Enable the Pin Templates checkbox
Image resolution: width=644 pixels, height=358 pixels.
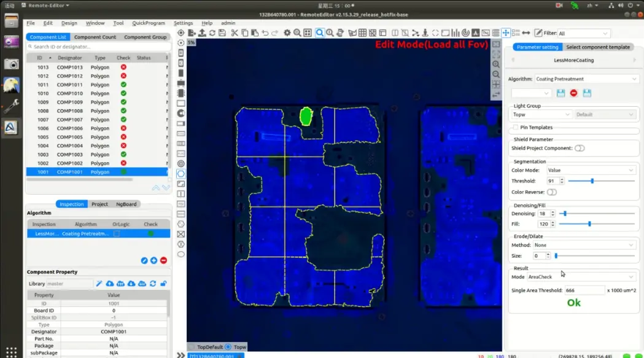[516, 128]
